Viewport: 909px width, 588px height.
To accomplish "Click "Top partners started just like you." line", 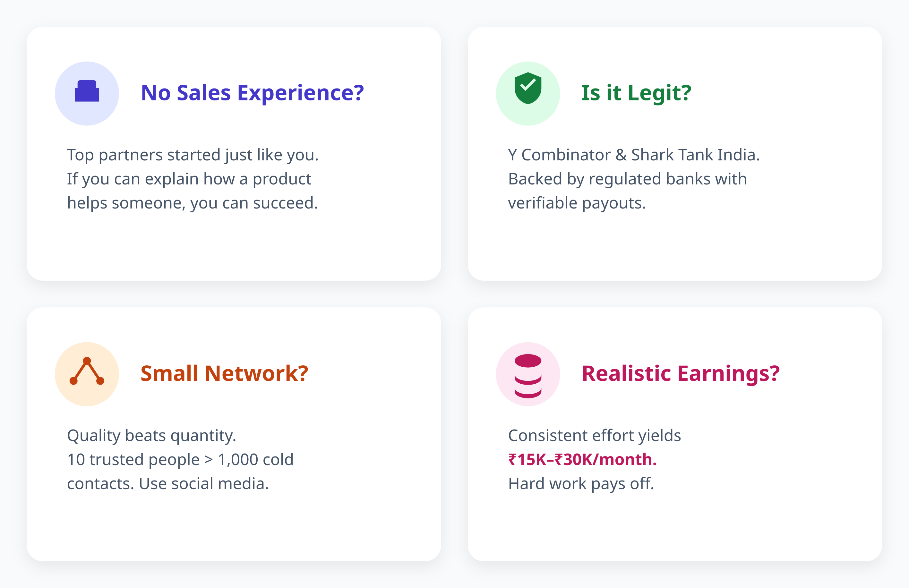I will (193, 155).
